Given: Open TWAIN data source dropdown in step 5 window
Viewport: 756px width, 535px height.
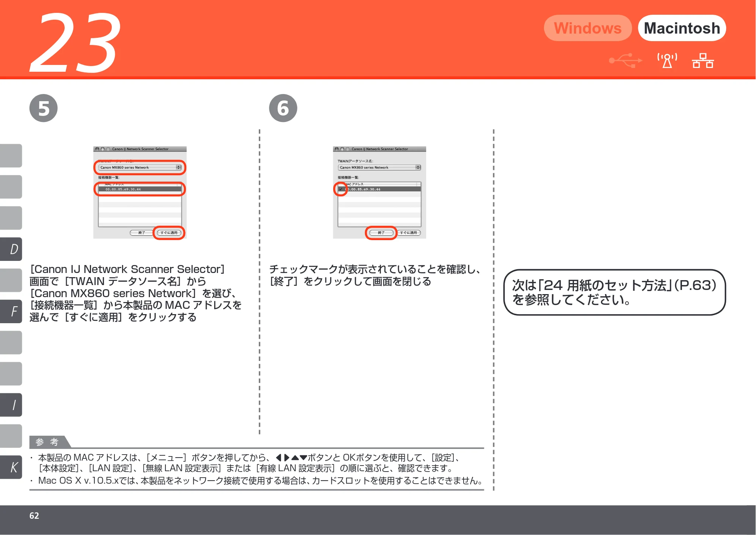Looking at the screenshot, I should 140,167.
